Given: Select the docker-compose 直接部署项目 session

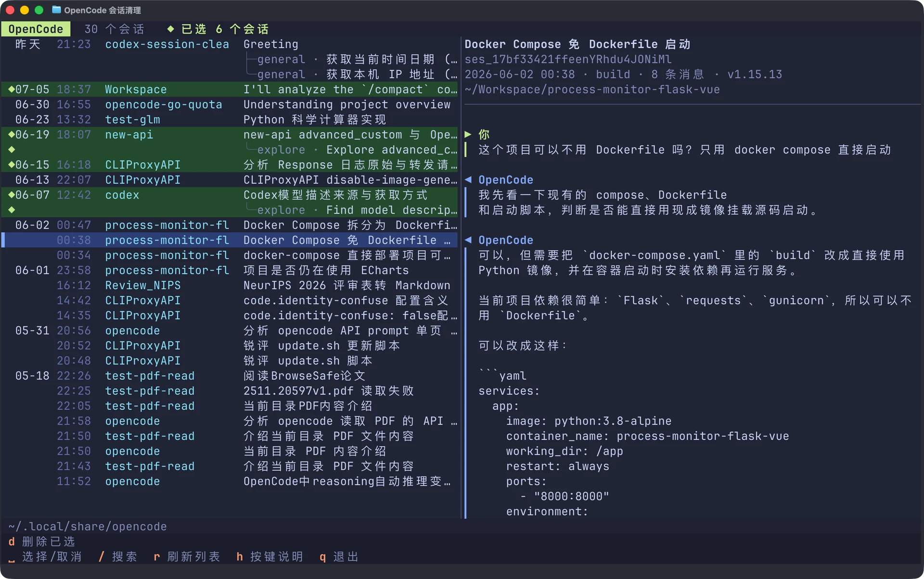Looking at the screenshot, I should click(x=230, y=255).
